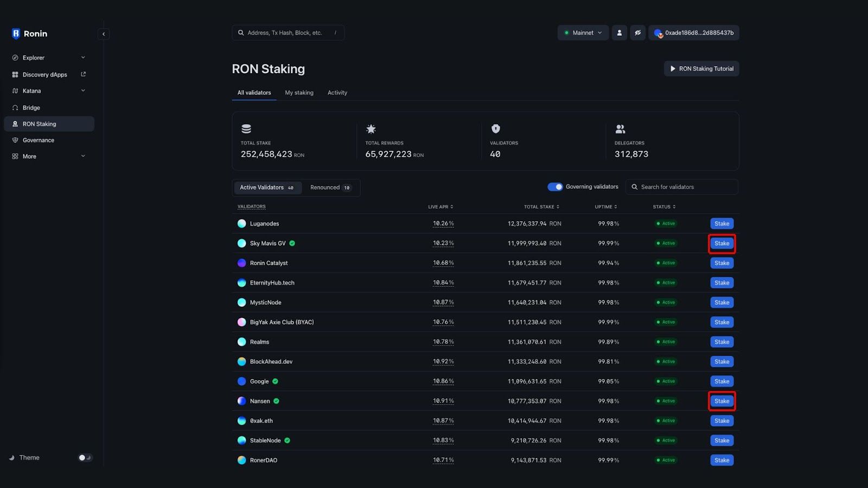The width and height of the screenshot is (868, 488).
Task: Click the Katana icon in sidebar
Action: point(15,91)
